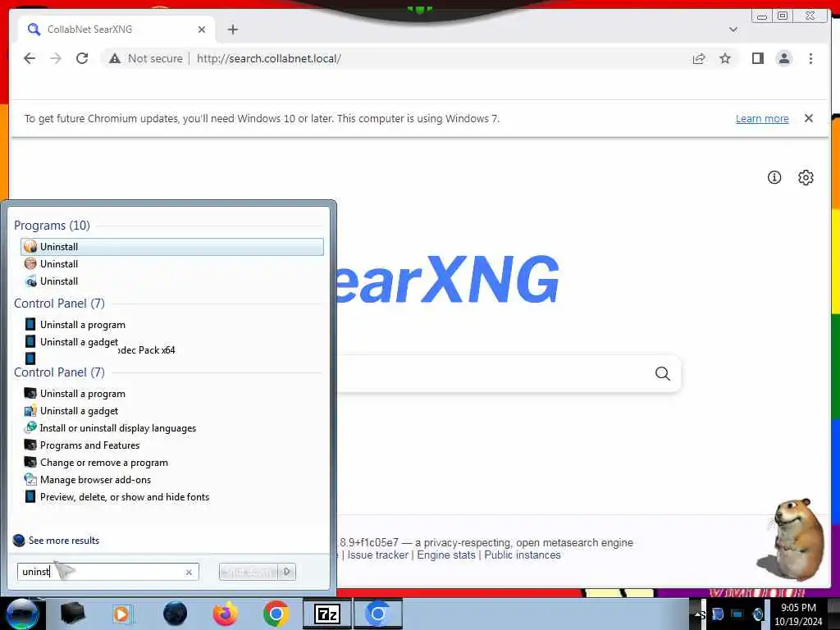Open the black box taskbar icon
Image resolution: width=840 pixels, height=630 pixels.
pyautogui.click(x=72, y=614)
